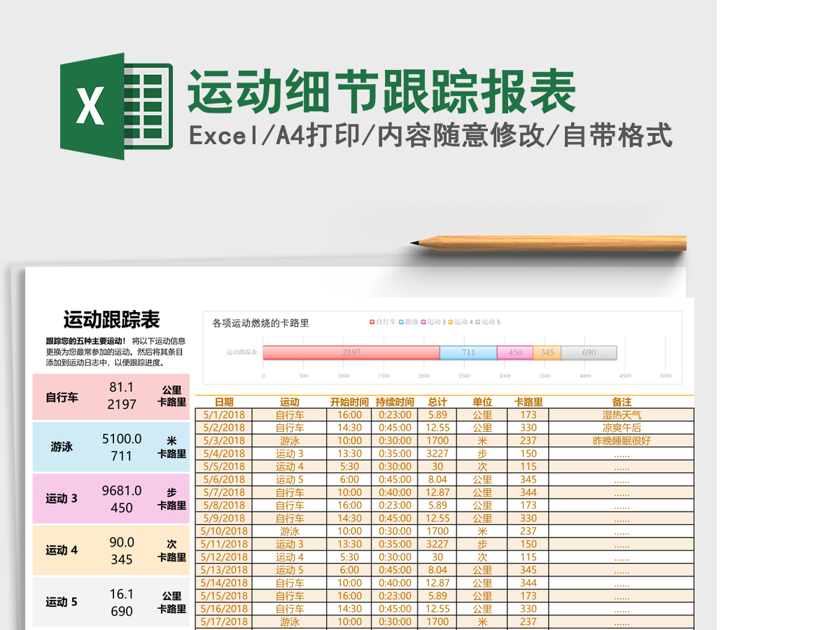Click the 游泳 label in blue summary card
This screenshot has height=630, width=840.
(62, 447)
